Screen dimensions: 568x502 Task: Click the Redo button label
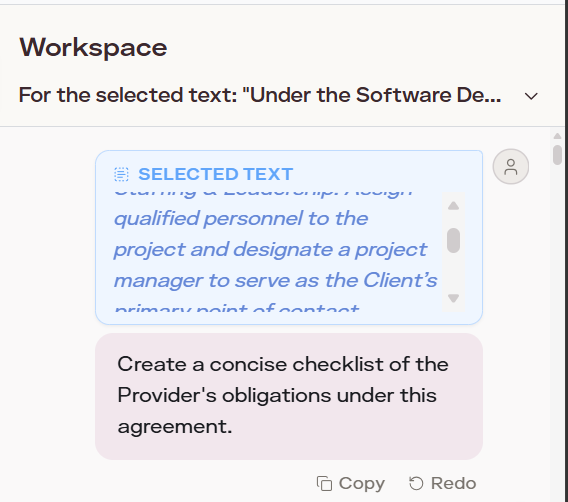click(x=453, y=484)
